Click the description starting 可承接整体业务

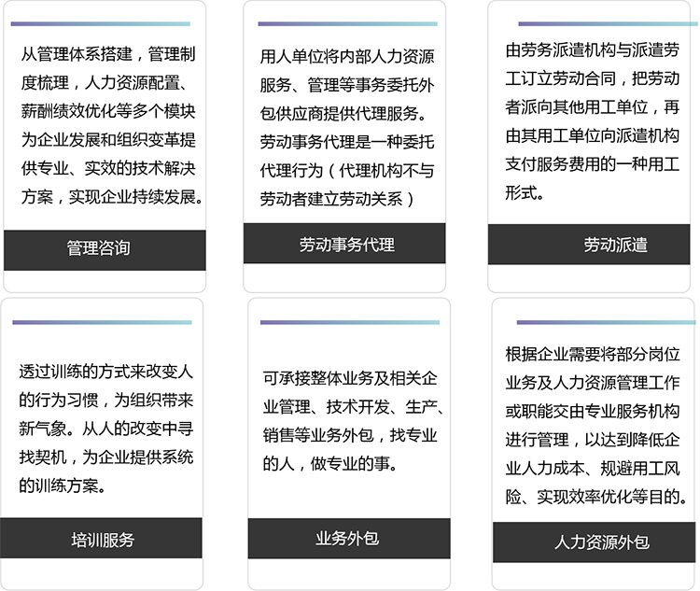click(352, 421)
